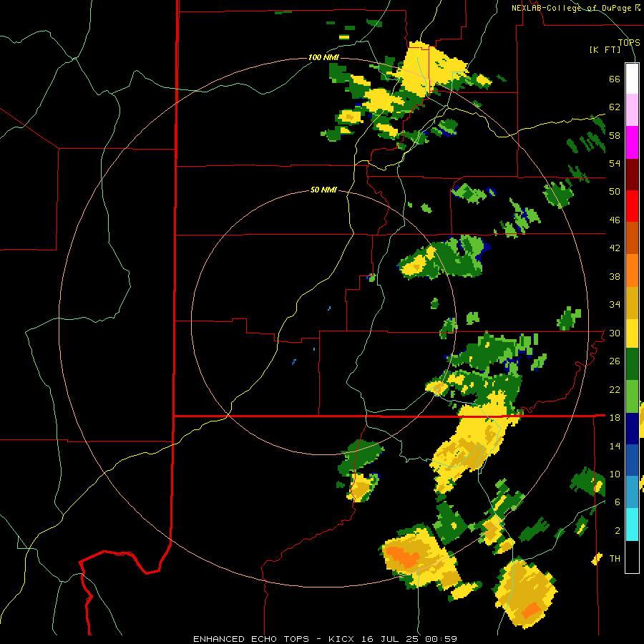This screenshot has height=644, width=644.
Task: Select the cyan legend swatch
Action: coord(632,524)
